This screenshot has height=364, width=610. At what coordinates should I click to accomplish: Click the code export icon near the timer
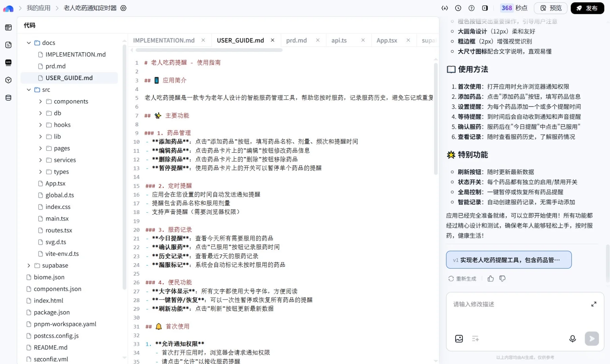[445, 8]
